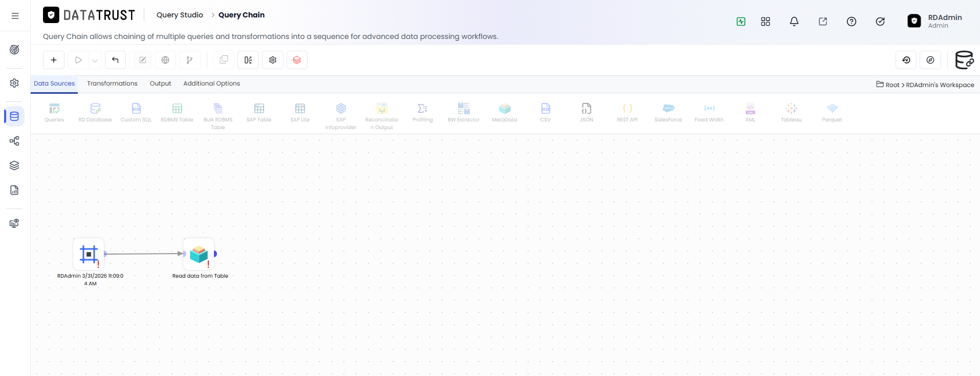Click the compass explore button

(x=930, y=60)
